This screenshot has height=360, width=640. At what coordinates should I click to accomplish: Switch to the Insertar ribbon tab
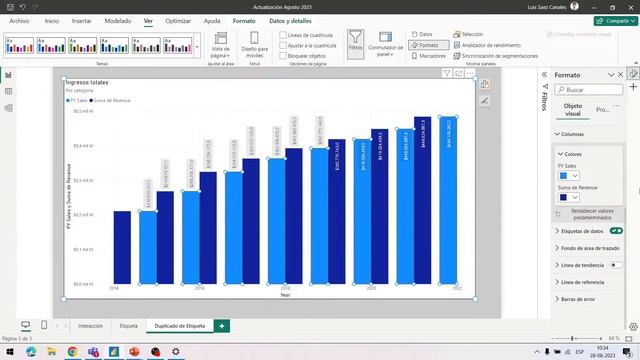coord(82,21)
